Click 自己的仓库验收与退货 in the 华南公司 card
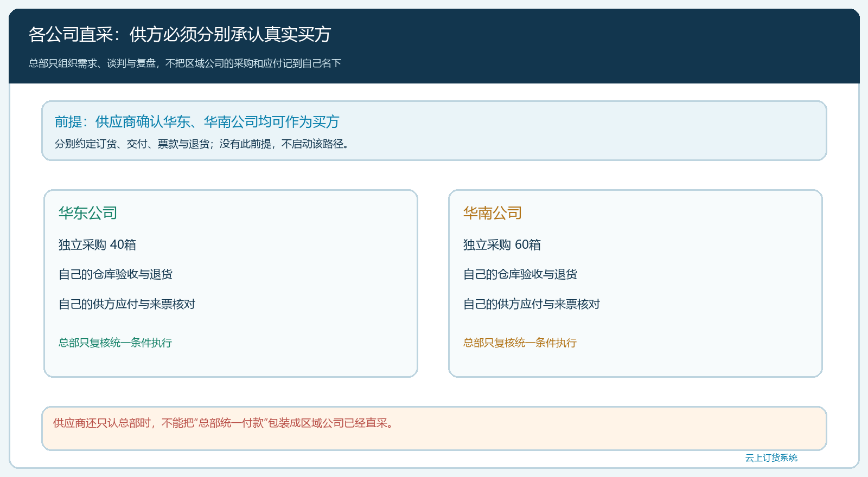 [520, 274]
